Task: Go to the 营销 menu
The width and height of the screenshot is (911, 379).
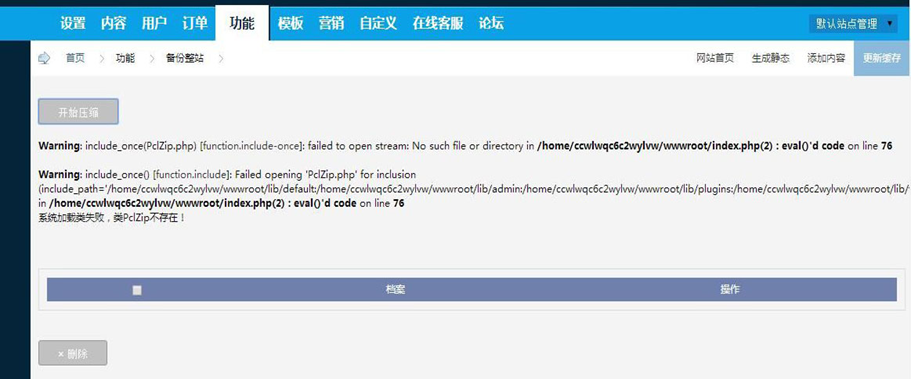Action: [331, 23]
